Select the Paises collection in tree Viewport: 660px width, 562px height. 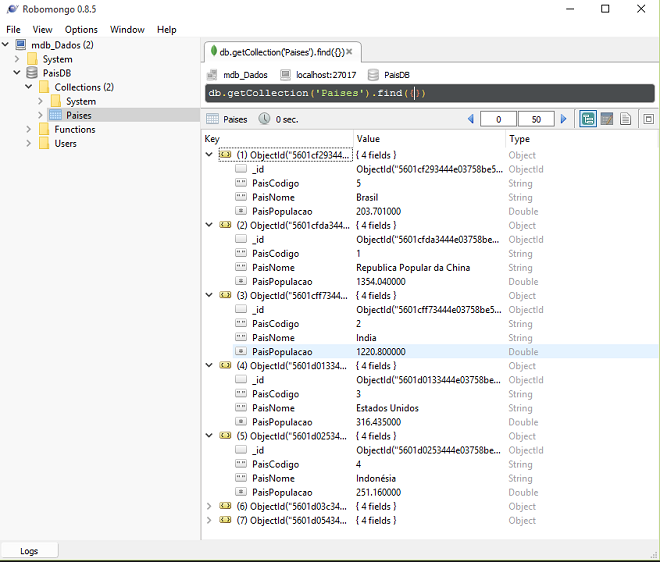tap(78, 115)
